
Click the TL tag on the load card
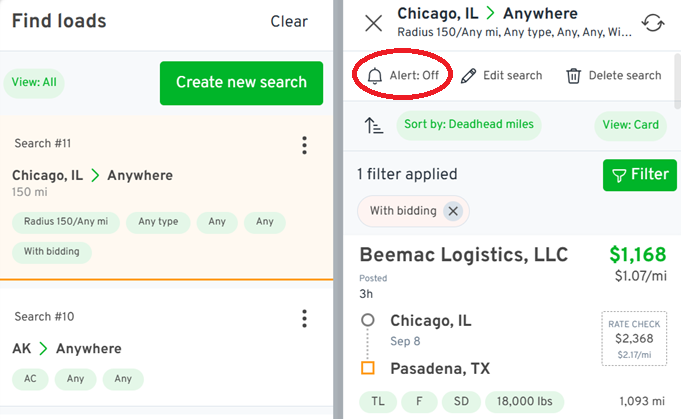378,401
